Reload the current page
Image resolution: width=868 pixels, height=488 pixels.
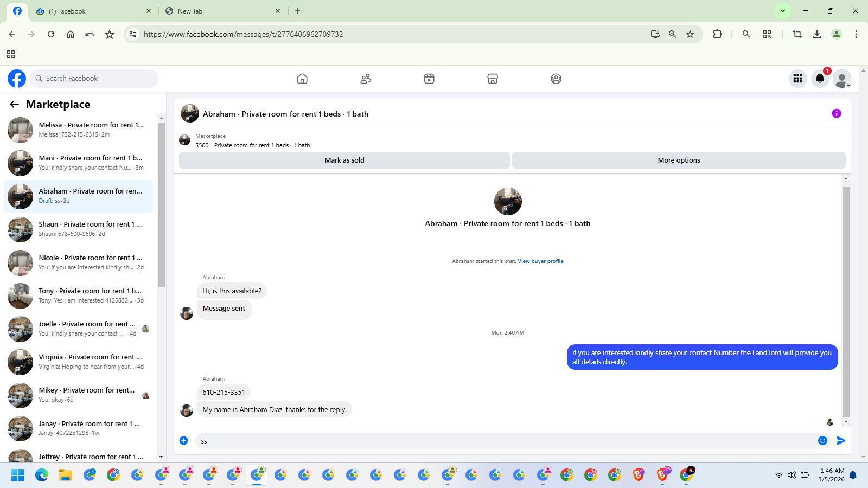pos(51,34)
